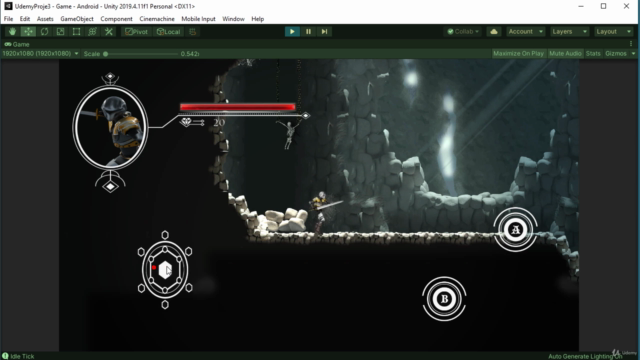
Task: Select the Hand tool
Action: [12, 31]
